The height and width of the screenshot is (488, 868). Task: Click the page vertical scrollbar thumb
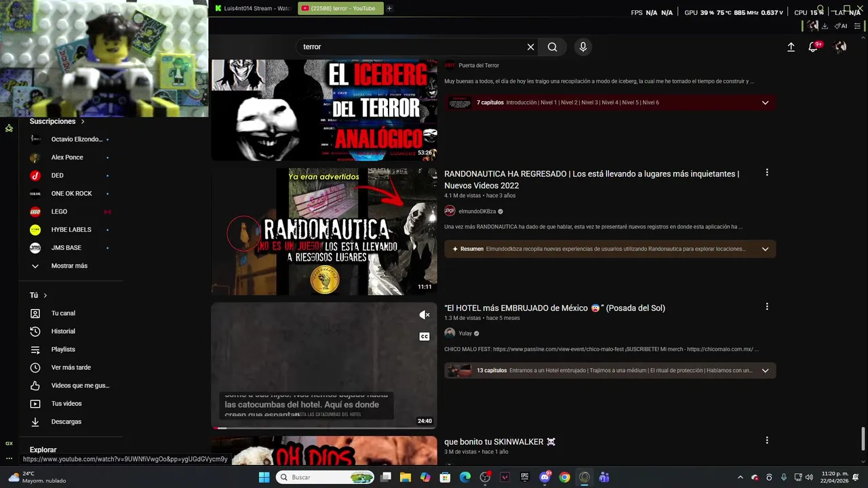pos(863,439)
